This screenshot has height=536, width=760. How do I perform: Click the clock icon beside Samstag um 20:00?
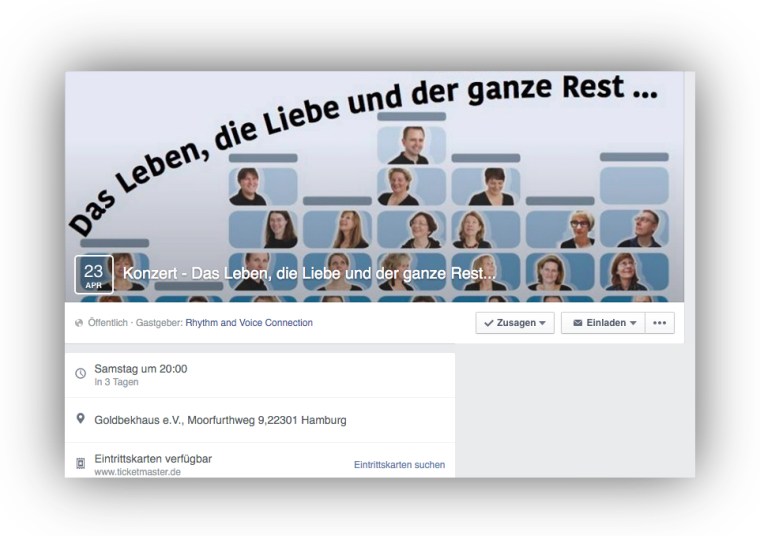pyautogui.click(x=80, y=373)
